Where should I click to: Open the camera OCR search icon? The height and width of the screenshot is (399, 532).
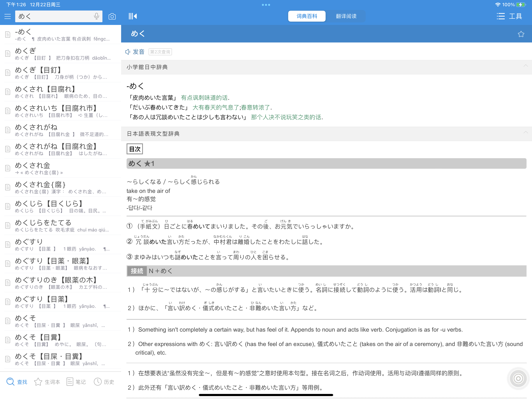click(x=112, y=16)
